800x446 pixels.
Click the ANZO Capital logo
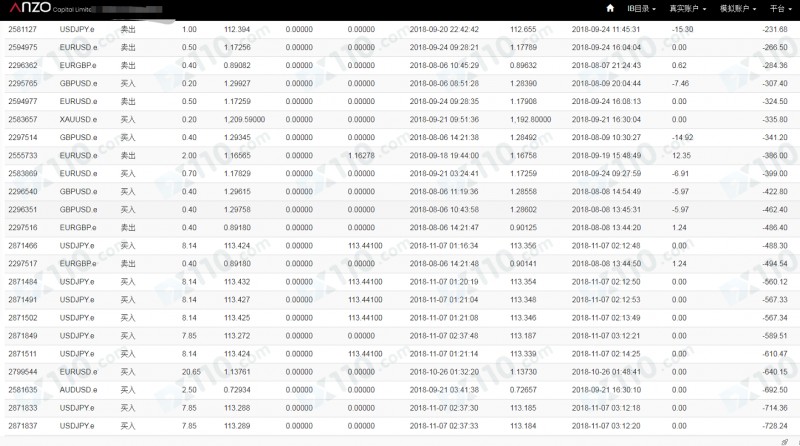[x=44, y=8]
